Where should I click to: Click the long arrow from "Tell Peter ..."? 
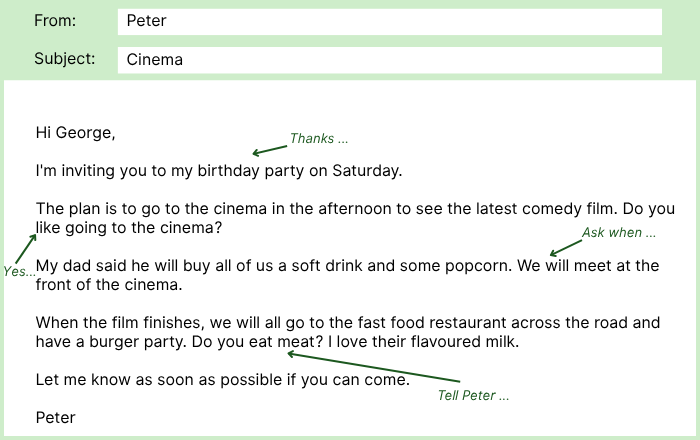(372, 367)
